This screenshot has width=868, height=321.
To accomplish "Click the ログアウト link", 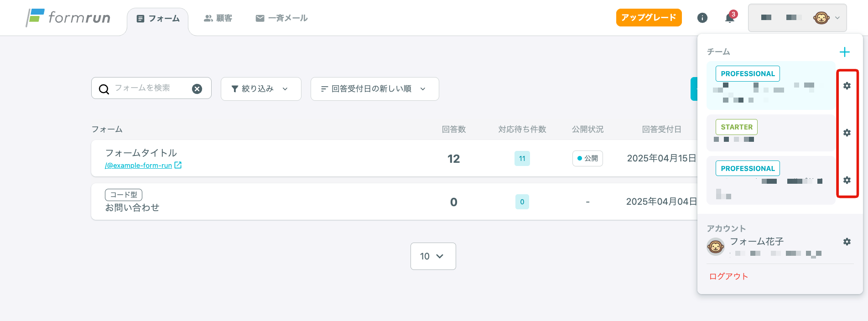I will tap(728, 276).
